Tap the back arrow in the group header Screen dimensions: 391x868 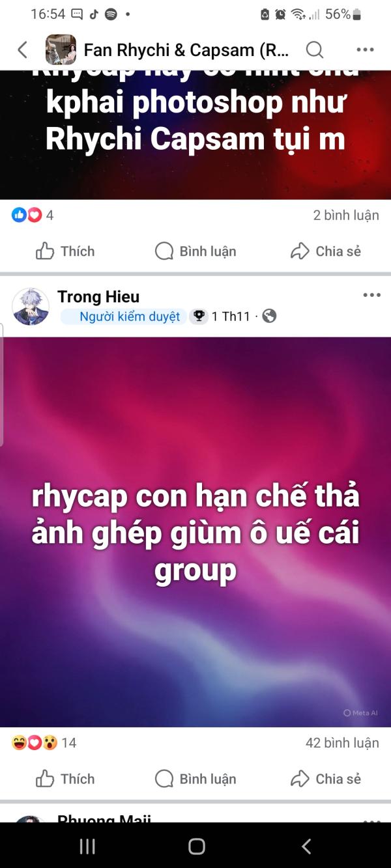(22, 49)
